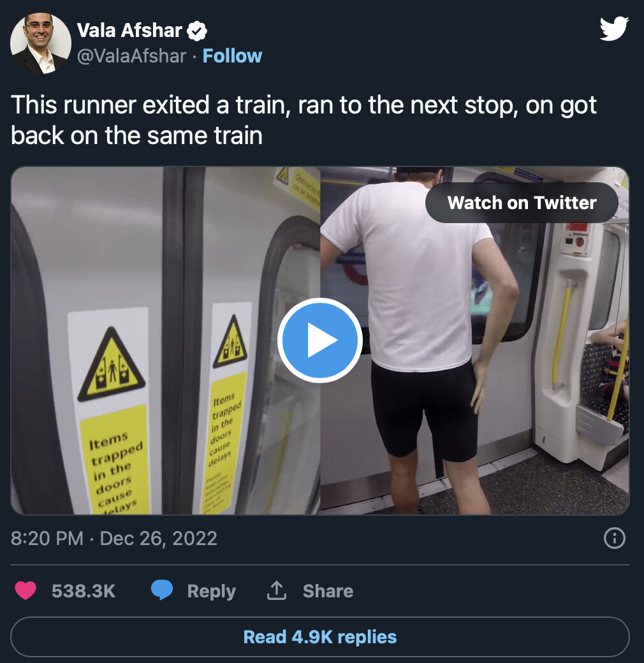Image resolution: width=644 pixels, height=663 pixels.
Task: Click the left video frame showing door warning stickers
Action: pos(165,340)
